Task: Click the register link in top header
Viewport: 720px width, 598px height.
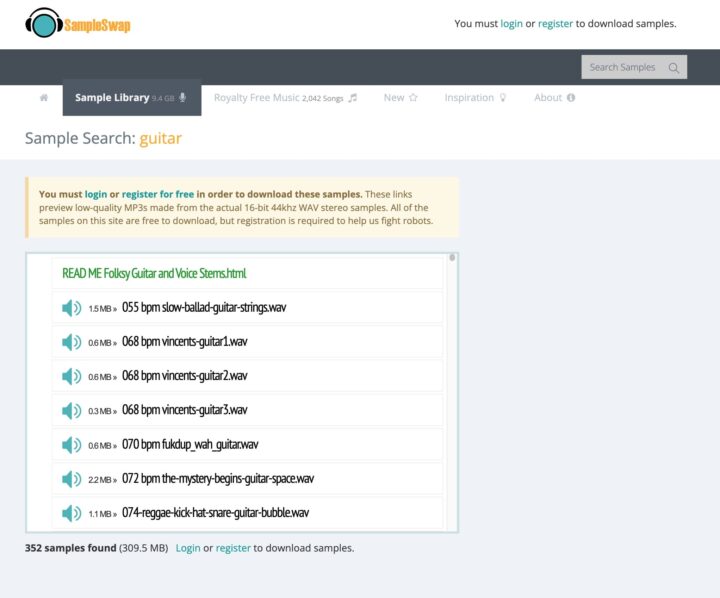Action: click(555, 23)
